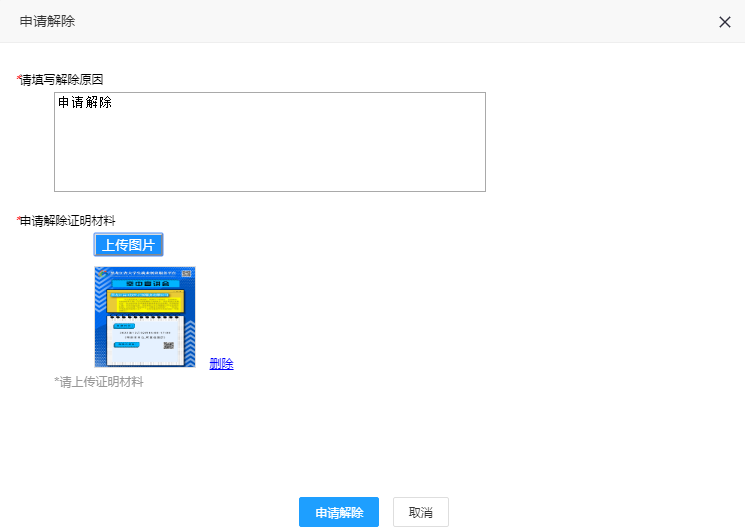Viewport: 745px width, 530px height.
Task: Click the 上传图片 upload button
Action: (x=128, y=245)
